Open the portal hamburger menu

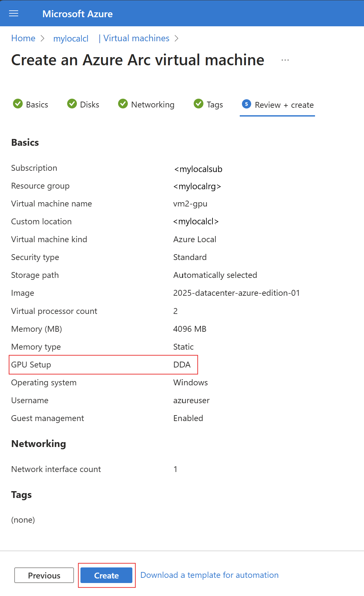point(14,13)
